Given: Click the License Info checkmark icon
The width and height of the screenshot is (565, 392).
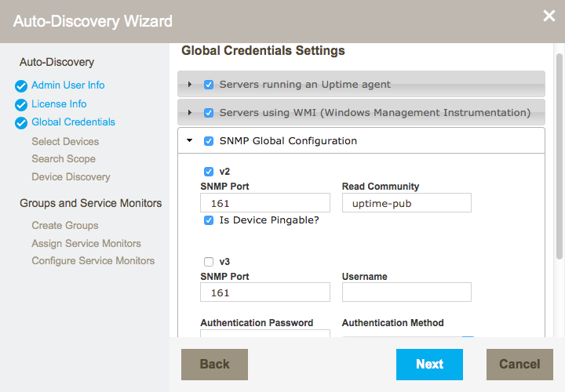Looking at the screenshot, I should tap(21, 105).
